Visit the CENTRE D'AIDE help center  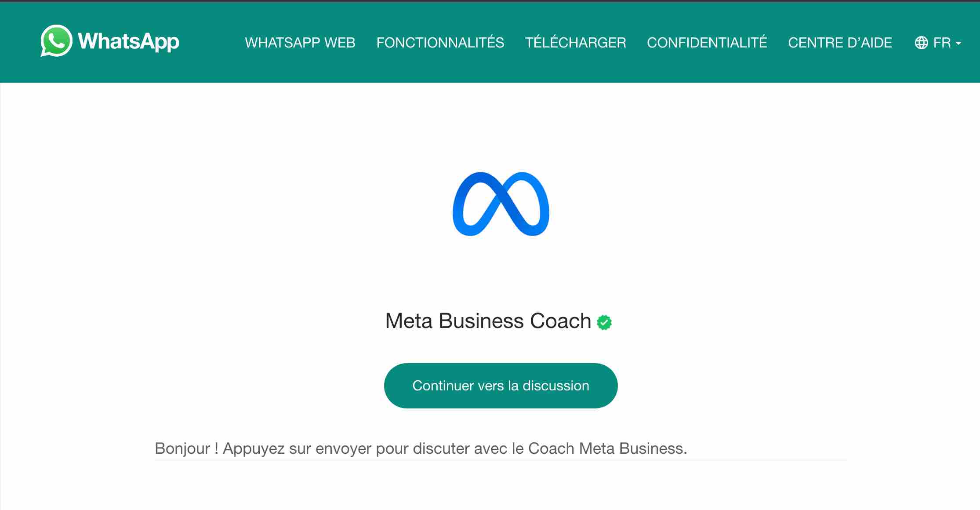(x=840, y=43)
